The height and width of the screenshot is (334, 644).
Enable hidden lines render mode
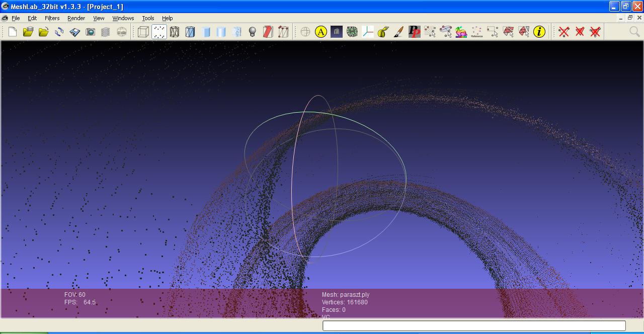tap(190, 32)
